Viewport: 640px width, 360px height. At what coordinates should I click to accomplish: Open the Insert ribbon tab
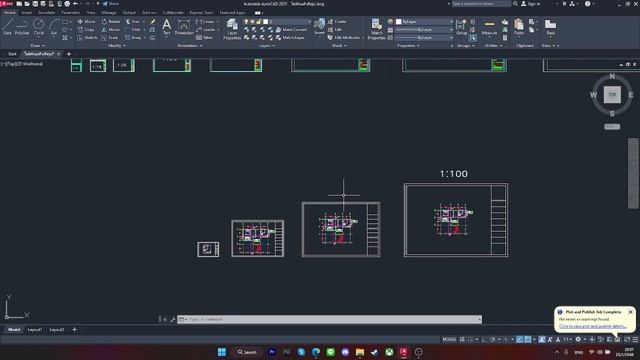pos(26,13)
